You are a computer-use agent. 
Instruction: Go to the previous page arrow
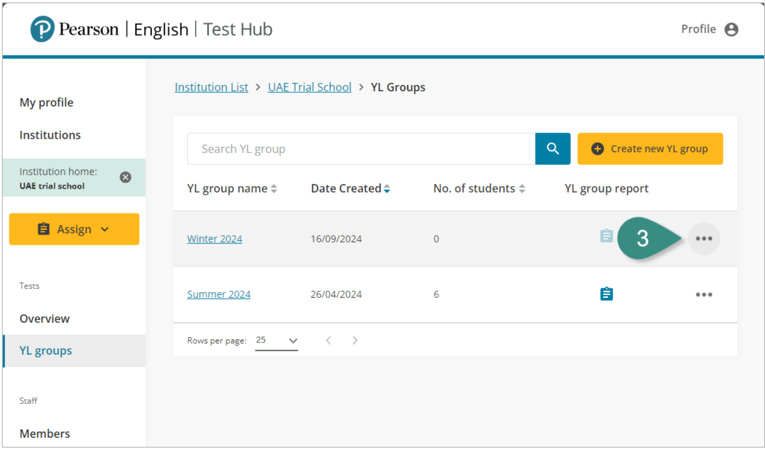[x=328, y=341]
